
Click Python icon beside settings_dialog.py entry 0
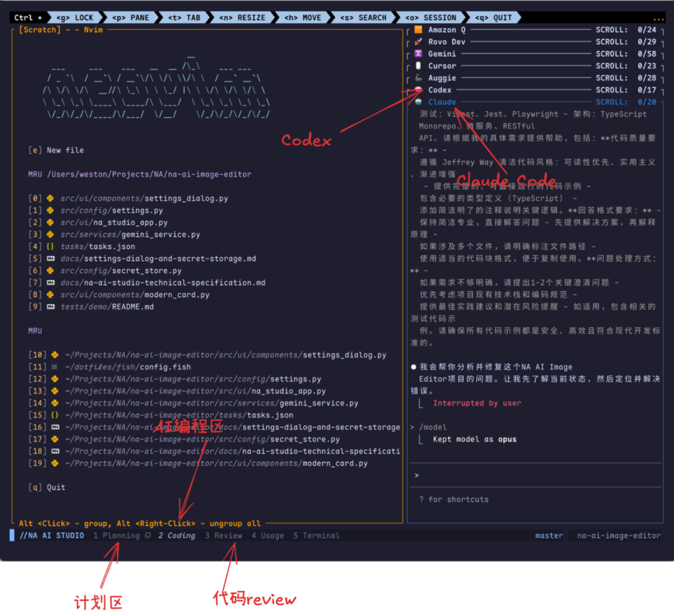point(51,198)
